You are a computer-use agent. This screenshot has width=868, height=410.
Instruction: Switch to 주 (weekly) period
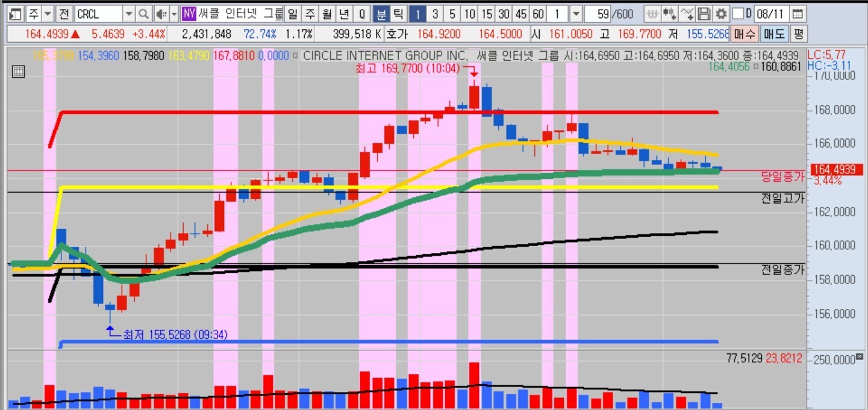[310, 13]
